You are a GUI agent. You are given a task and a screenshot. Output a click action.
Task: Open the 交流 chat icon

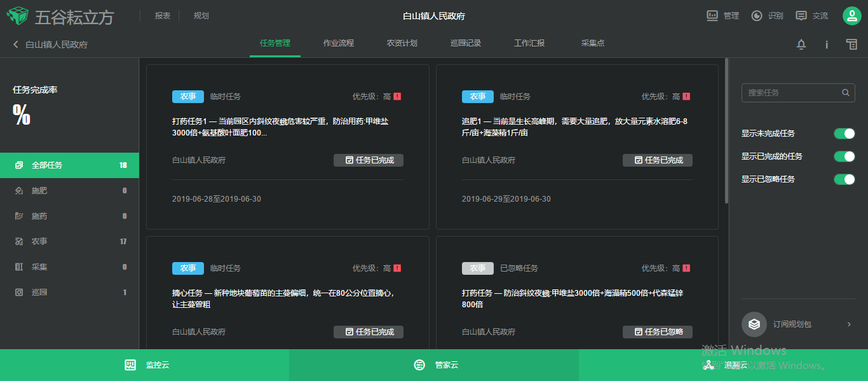801,16
